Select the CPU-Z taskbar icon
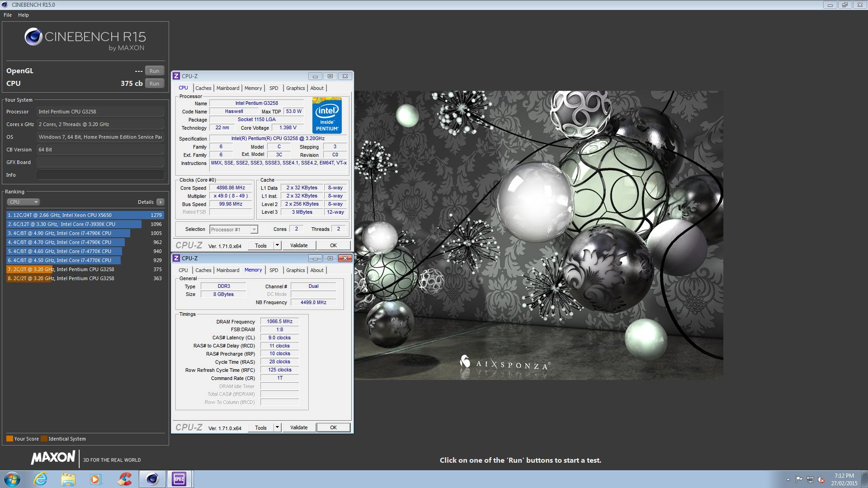The height and width of the screenshot is (488, 868). tap(179, 479)
